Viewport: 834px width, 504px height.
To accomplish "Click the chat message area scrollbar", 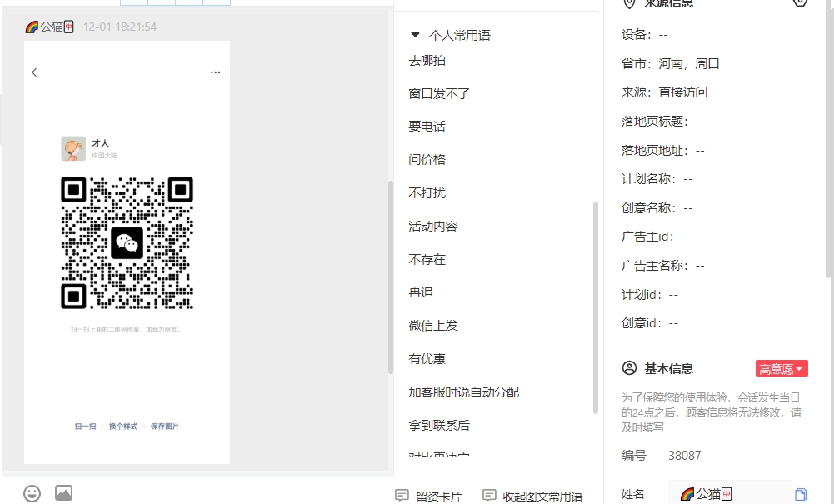I will 391,277.
